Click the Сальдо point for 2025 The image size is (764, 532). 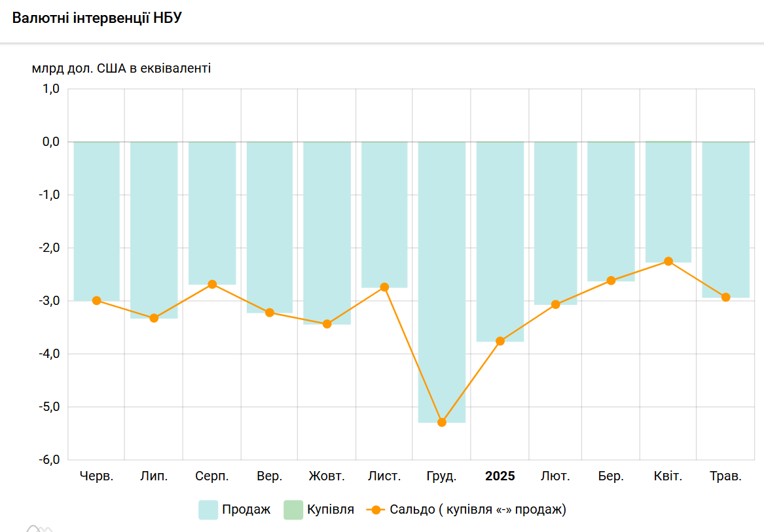tap(500, 341)
